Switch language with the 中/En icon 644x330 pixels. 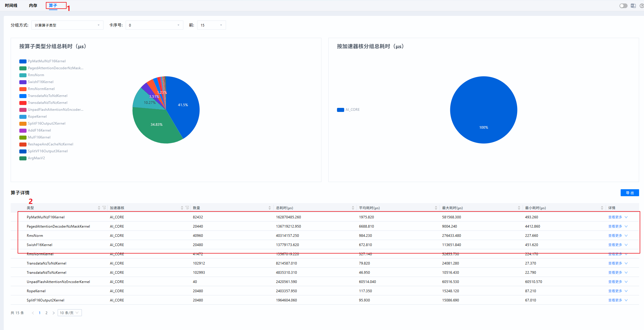[633, 6]
